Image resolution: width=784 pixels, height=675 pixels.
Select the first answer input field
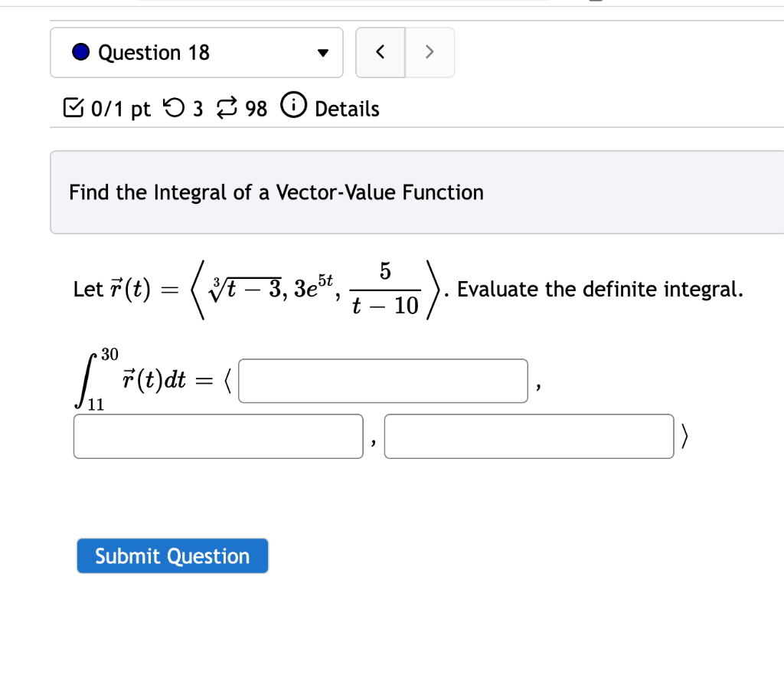point(383,380)
